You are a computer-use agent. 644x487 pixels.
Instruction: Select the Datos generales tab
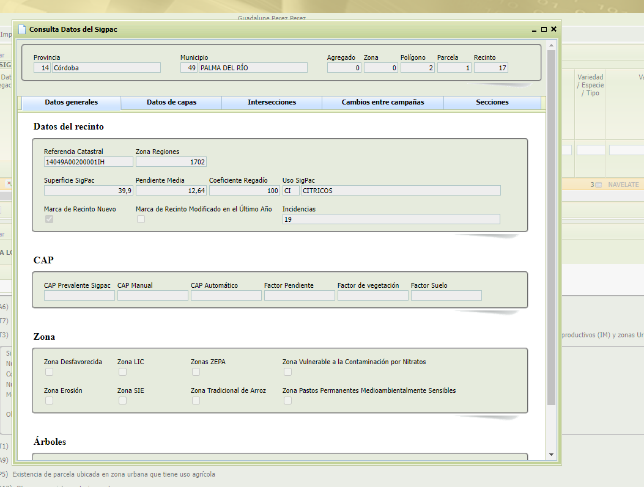tap(71, 103)
